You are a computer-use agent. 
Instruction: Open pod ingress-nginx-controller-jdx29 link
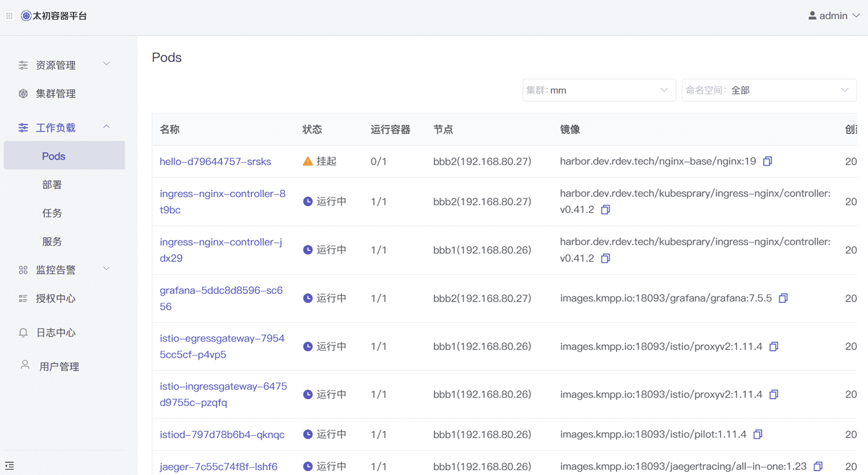click(x=221, y=250)
